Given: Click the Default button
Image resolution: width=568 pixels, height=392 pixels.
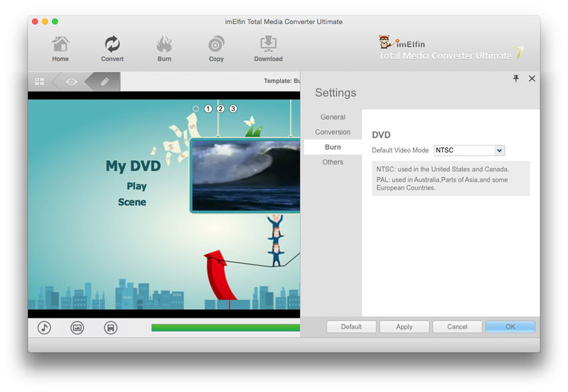Looking at the screenshot, I should (351, 327).
